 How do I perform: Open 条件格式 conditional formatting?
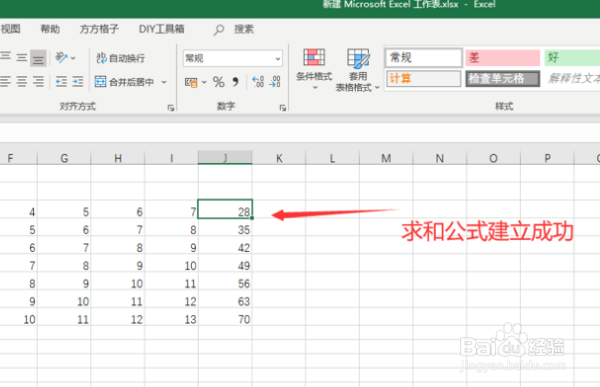point(314,69)
